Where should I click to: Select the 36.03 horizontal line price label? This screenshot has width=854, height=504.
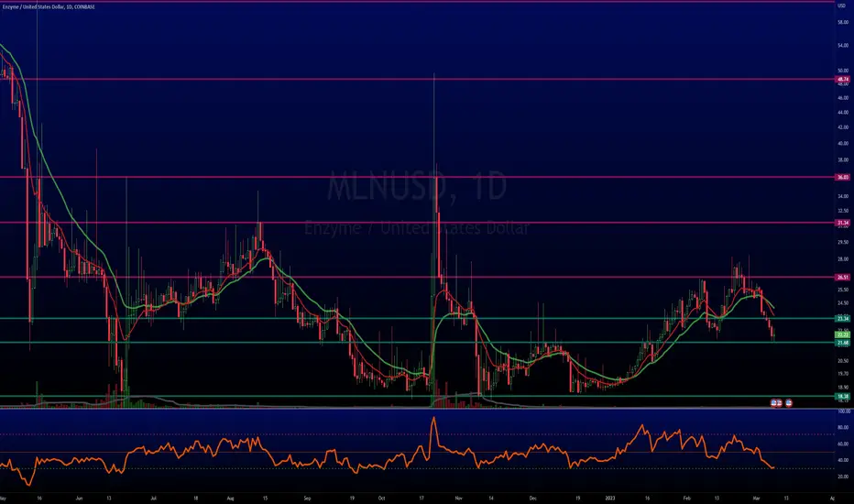pos(843,177)
